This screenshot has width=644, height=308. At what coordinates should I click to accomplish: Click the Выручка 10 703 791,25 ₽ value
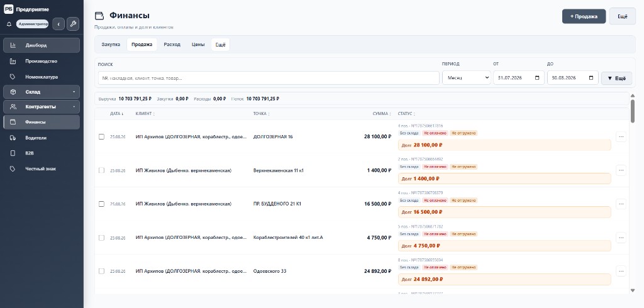pyautogui.click(x=135, y=99)
